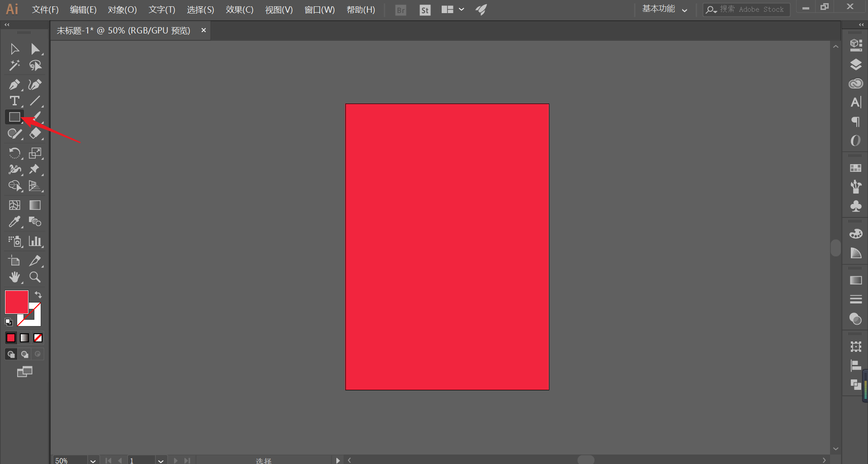The image size is (868, 464).
Task: Click the red fill color swatch
Action: 17,302
